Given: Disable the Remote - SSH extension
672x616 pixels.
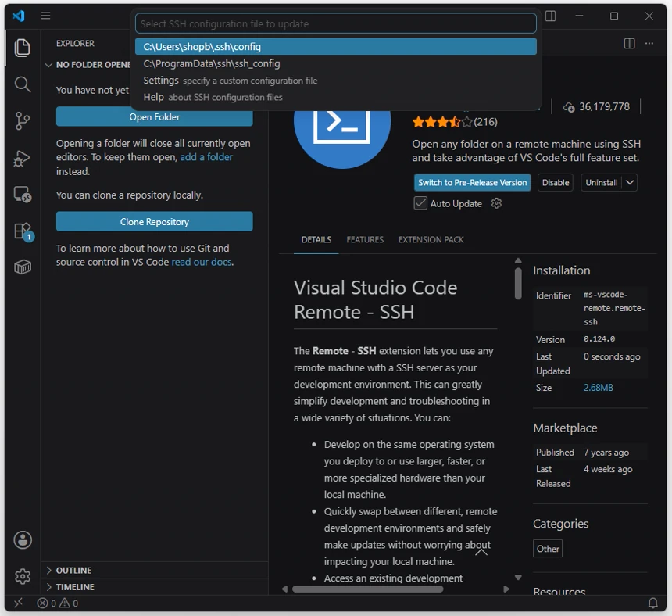Looking at the screenshot, I should pyautogui.click(x=556, y=182).
